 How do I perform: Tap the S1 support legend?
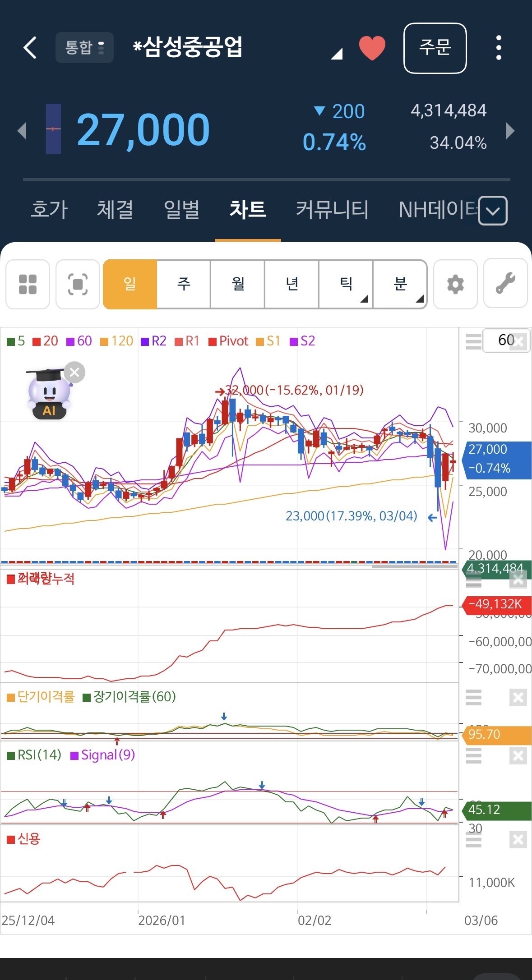click(268, 341)
